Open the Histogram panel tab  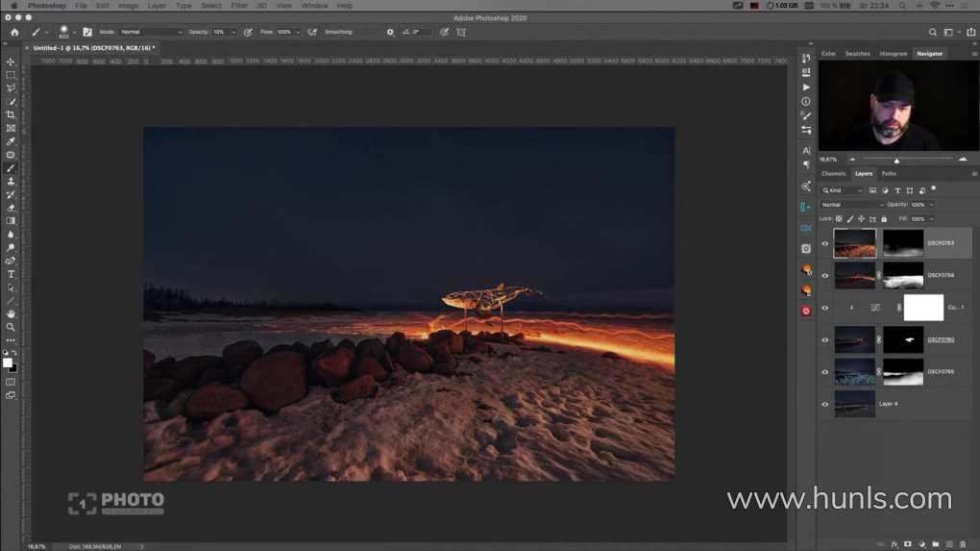[x=893, y=54]
